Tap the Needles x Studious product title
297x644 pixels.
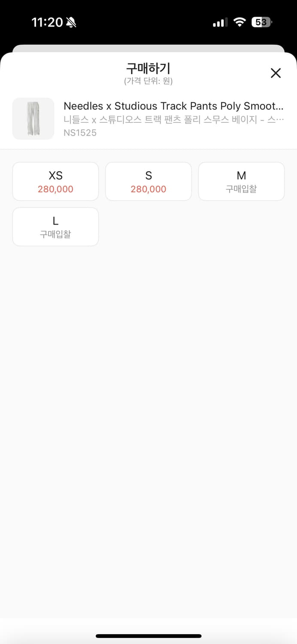point(174,106)
